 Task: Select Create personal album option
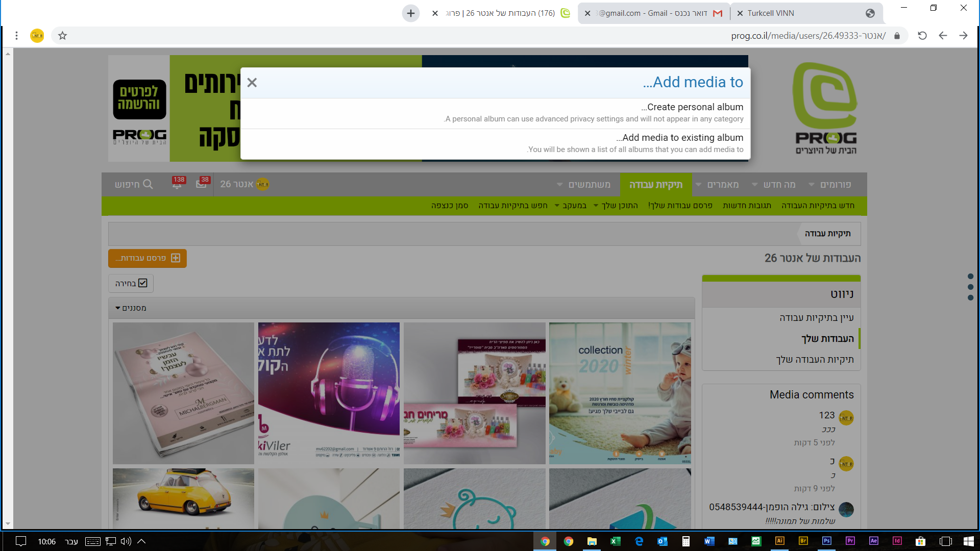pyautogui.click(x=692, y=107)
